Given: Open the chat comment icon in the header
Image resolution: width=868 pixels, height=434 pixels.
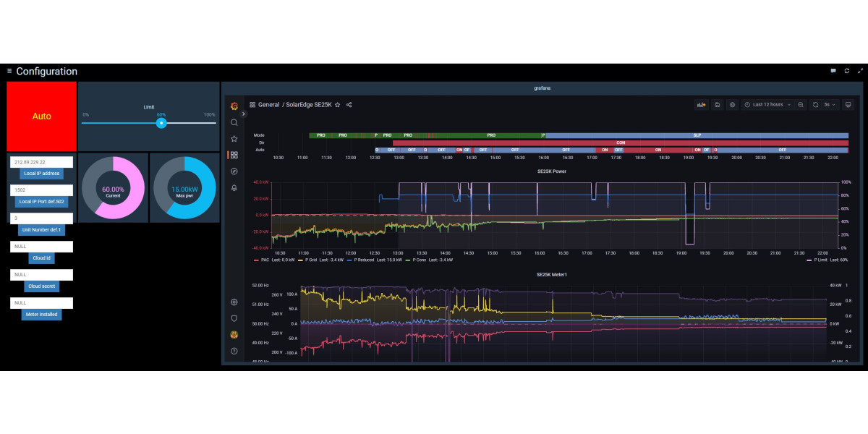Looking at the screenshot, I should point(833,71).
